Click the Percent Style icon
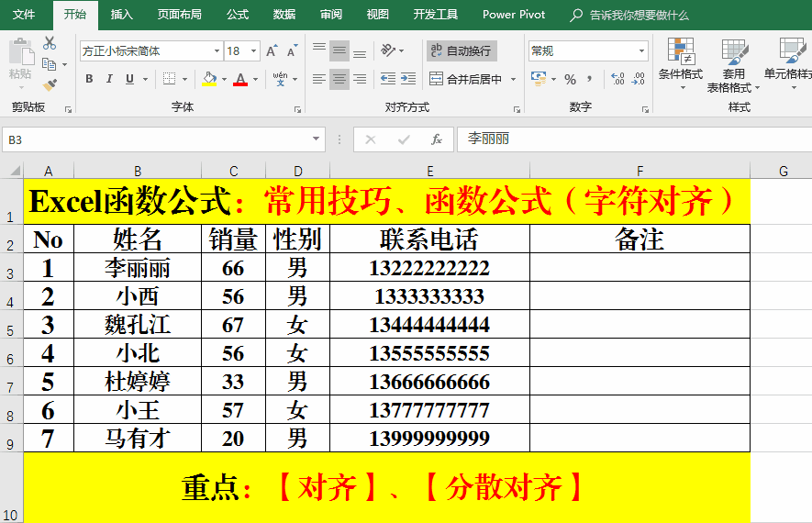This screenshot has width=812, height=523. [x=570, y=80]
